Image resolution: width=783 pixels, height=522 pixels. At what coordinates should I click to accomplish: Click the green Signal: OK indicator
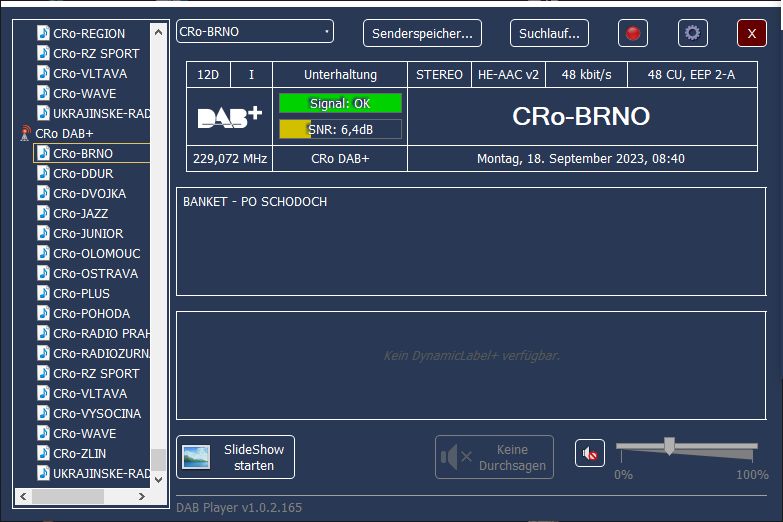click(x=340, y=103)
